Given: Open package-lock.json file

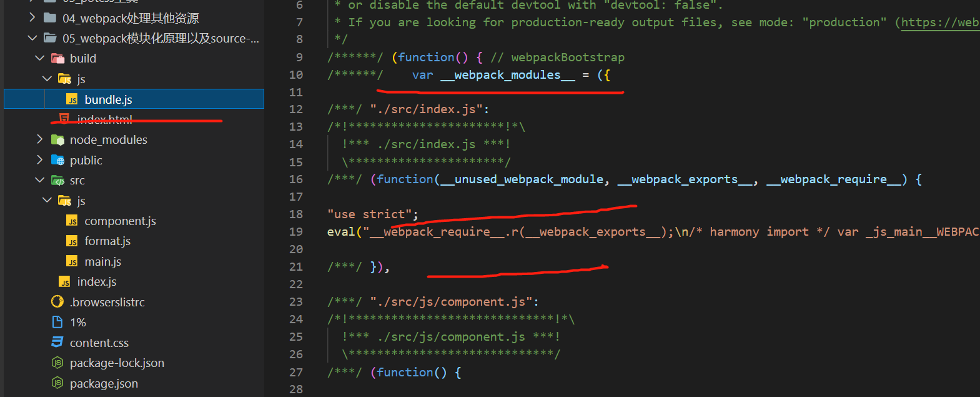Looking at the screenshot, I should tap(117, 363).
